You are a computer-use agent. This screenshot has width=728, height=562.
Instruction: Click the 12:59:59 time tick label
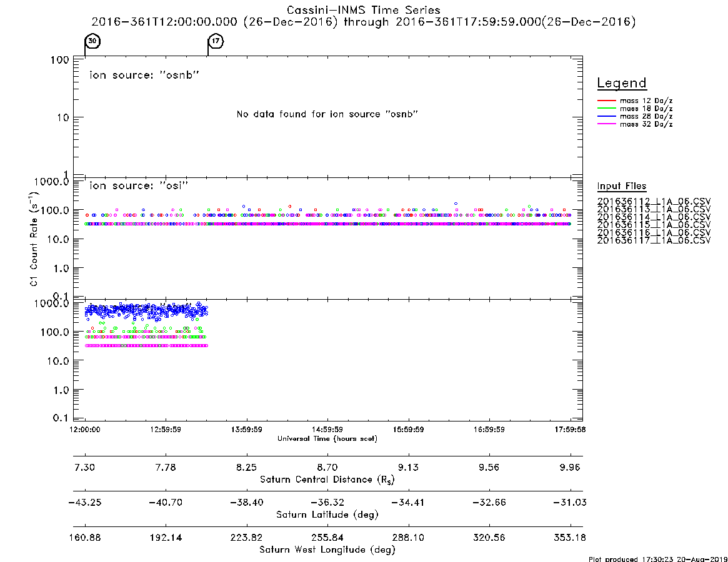[x=166, y=430]
